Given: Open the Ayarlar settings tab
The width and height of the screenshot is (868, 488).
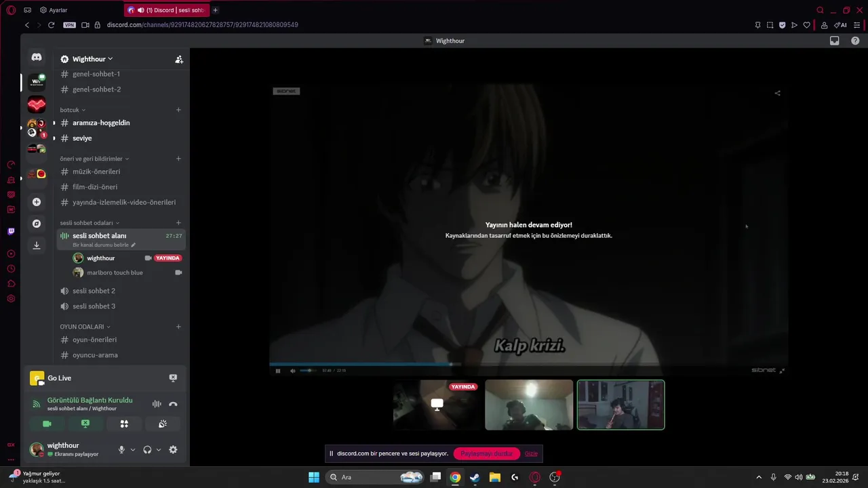Looking at the screenshot, I should pyautogui.click(x=54, y=10).
